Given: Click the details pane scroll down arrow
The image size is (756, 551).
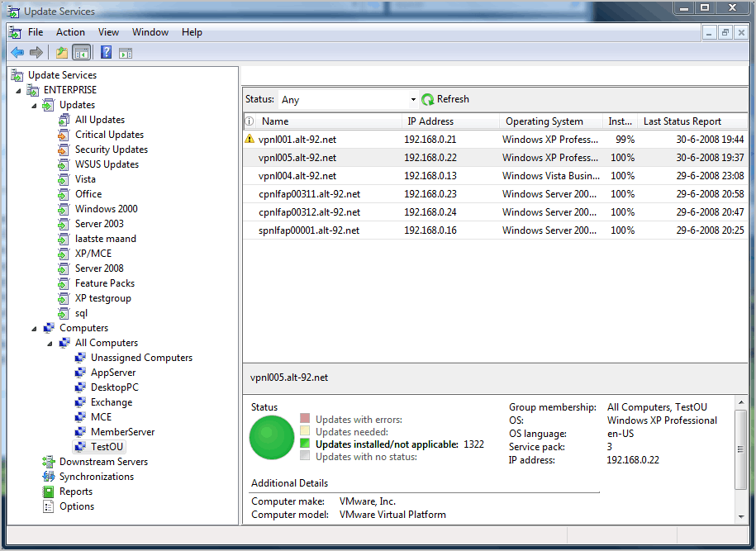Looking at the screenshot, I should 740,516.
